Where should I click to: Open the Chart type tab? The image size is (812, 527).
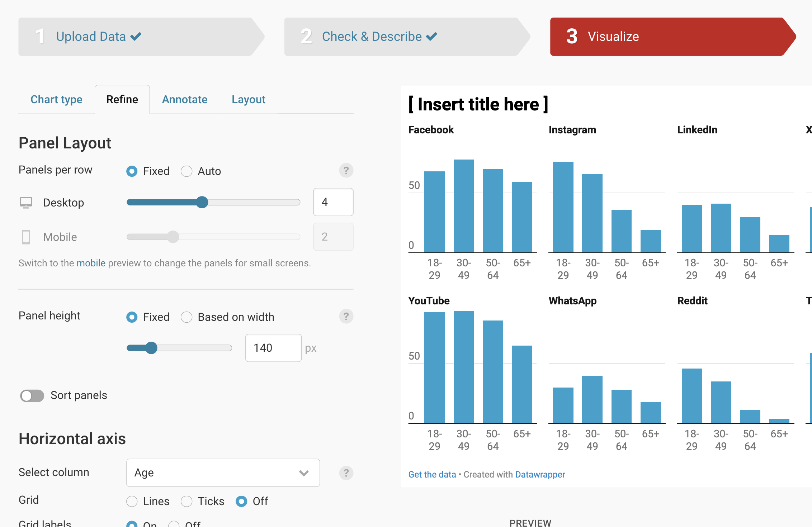56,100
